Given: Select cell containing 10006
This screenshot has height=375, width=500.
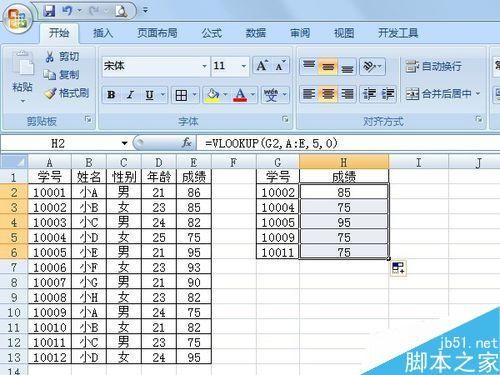Looking at the screenshot, I should click(50, 267).
